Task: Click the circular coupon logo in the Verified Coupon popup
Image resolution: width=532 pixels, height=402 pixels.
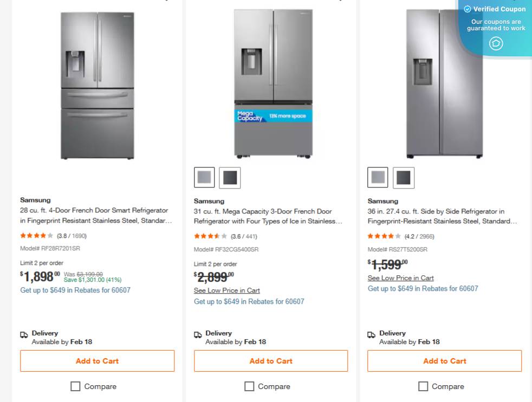Action: coord(496,44)
